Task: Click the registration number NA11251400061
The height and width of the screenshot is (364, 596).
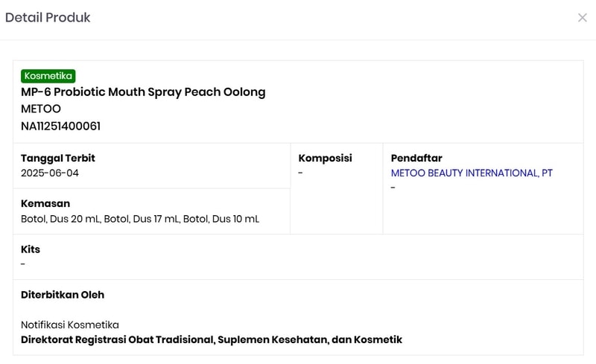Action: pos(60,127)
